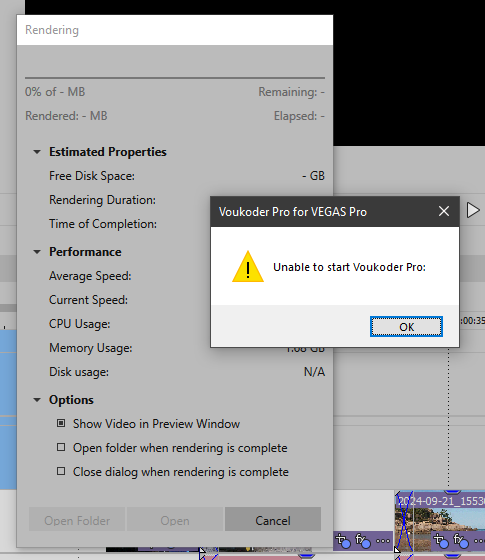Image resolution: width=485 pixels, height=560 pixels.
Task: Enable Open folder when rendering is complete
Action: point(61,447)
